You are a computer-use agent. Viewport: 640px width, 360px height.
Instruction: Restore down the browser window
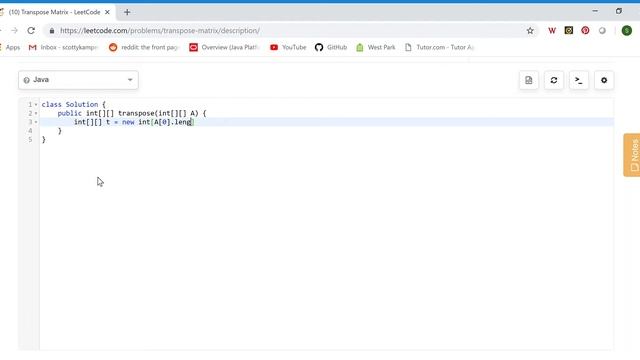tap(619, 11)
